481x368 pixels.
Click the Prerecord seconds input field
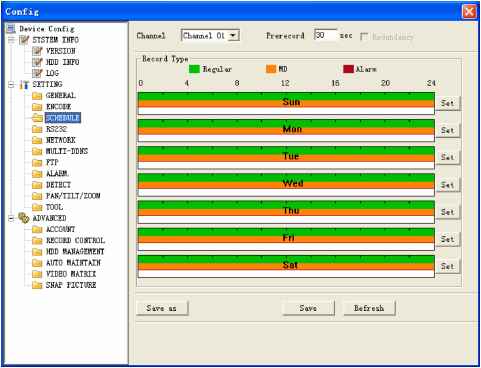point(325,35)
